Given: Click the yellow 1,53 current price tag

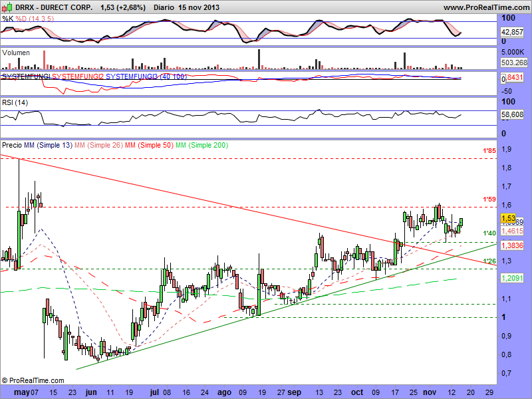Looking at the screenshot, I should [508, 218].
